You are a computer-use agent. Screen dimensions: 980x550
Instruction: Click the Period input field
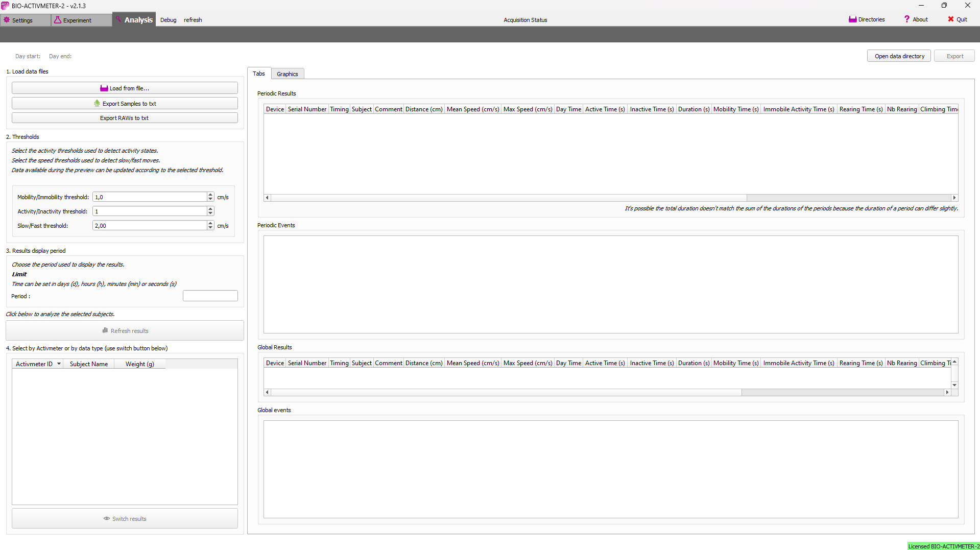click(210, 296)
